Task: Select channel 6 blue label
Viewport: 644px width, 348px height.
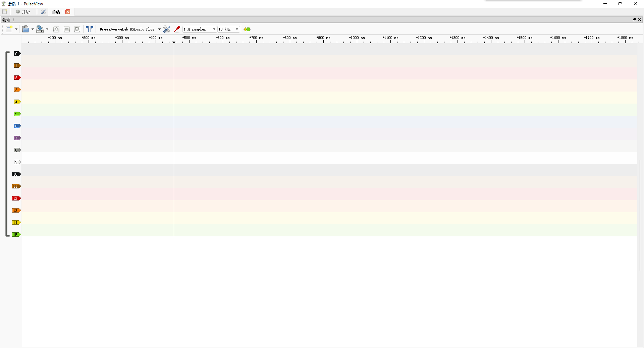Action: point(17,126)
